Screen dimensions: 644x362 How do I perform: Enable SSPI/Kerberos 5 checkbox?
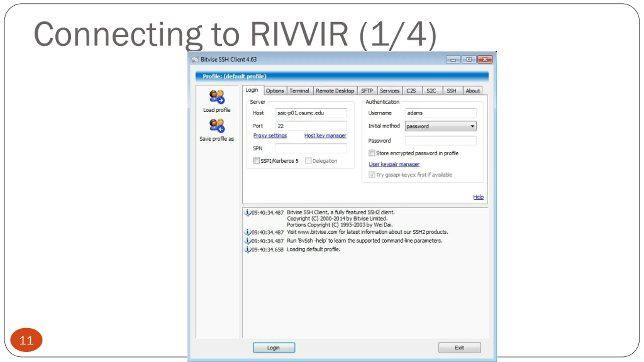[256, 161]
